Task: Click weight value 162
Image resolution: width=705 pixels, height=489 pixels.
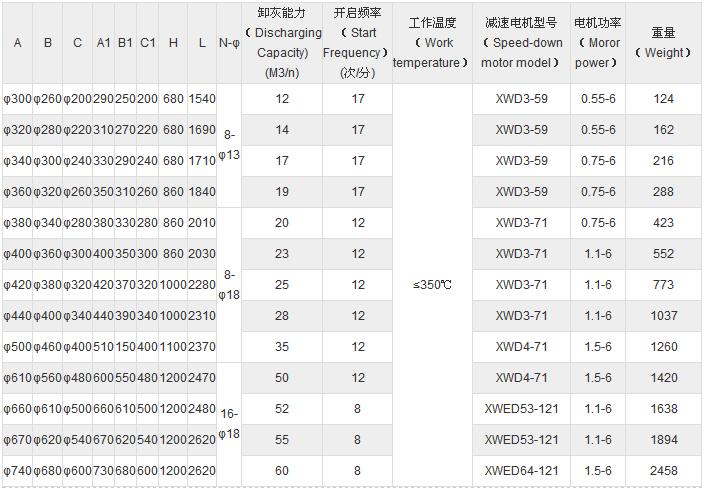Action: click(664, 130)
